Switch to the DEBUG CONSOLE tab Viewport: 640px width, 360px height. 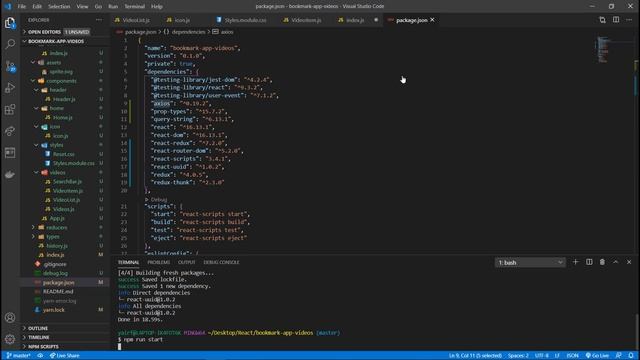pyautogui.click(x=221, y=262)
